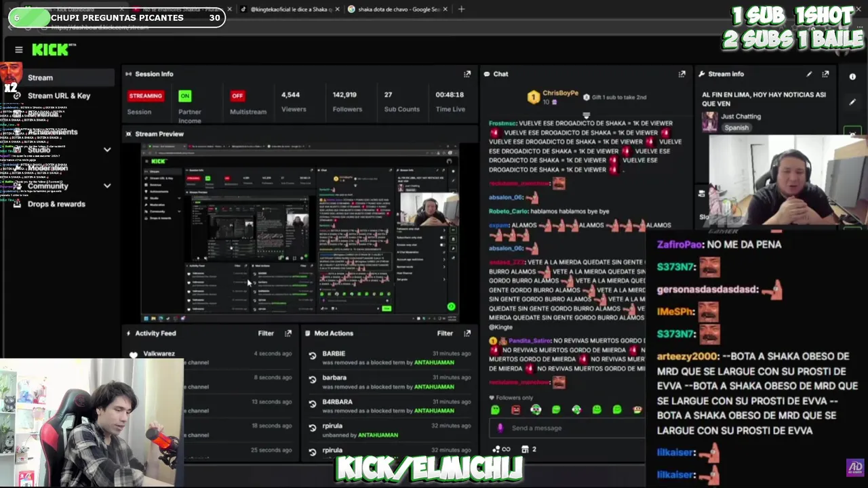Image resolution: width=868 pixels, height=488 pixels.
Task: Click the ChrisBoyPe username in chat leaderboard
Action: point(560,93)
